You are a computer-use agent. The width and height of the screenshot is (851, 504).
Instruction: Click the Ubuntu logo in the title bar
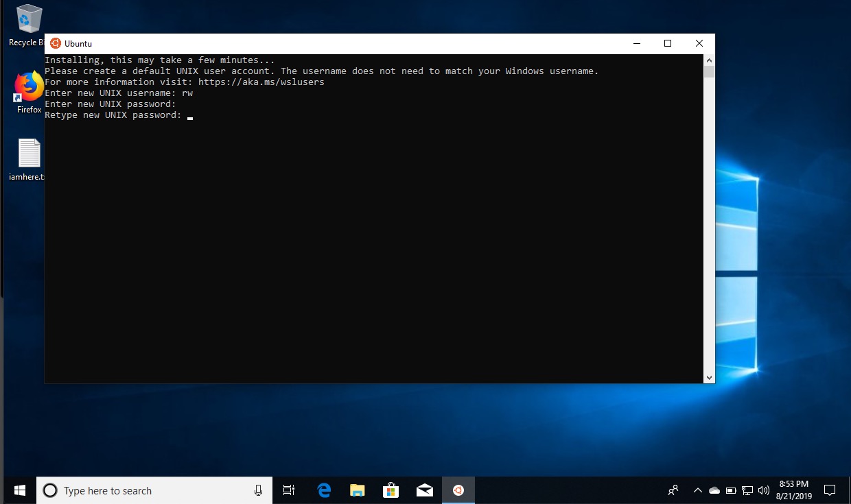click(x=56, y=43)
